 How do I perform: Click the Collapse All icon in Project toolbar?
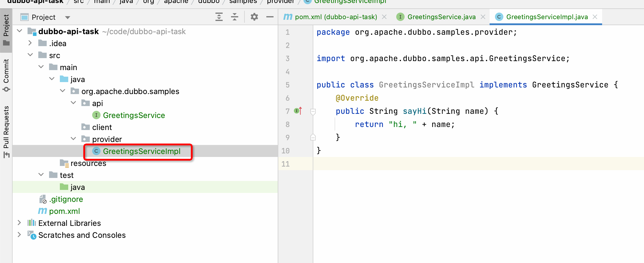pos(235,17)
